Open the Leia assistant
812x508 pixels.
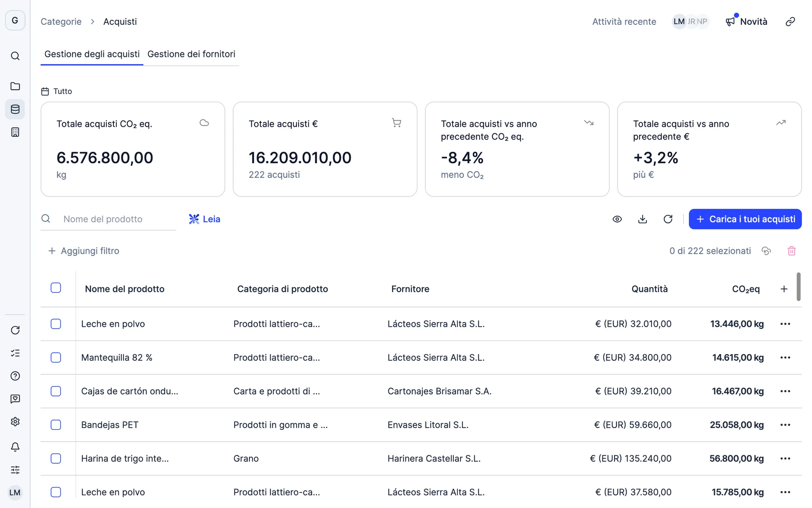click(204, 219)
